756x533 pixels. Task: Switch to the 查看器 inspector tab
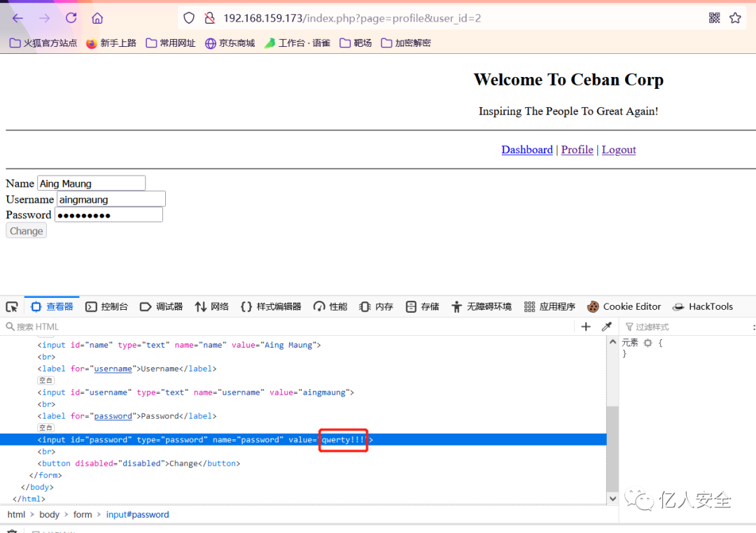(52, 307)
